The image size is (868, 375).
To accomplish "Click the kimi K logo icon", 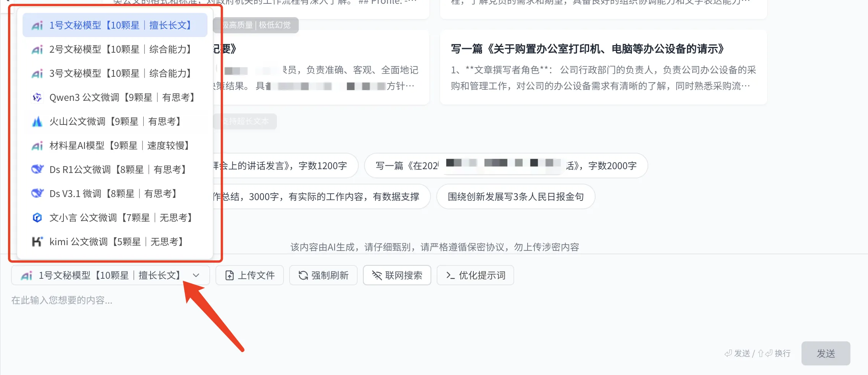I will click(37, 241).
